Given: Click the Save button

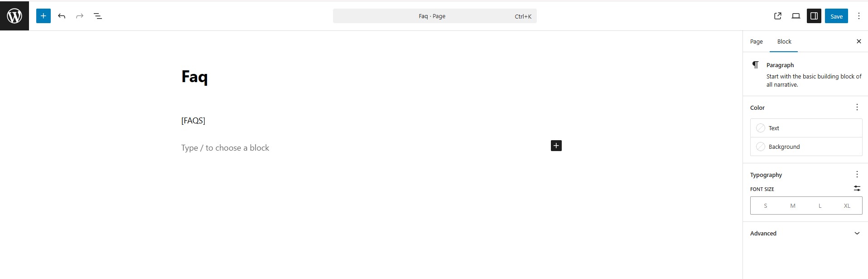Looking at the screenshot, I should pyautogui.click(x=836, y=16).
